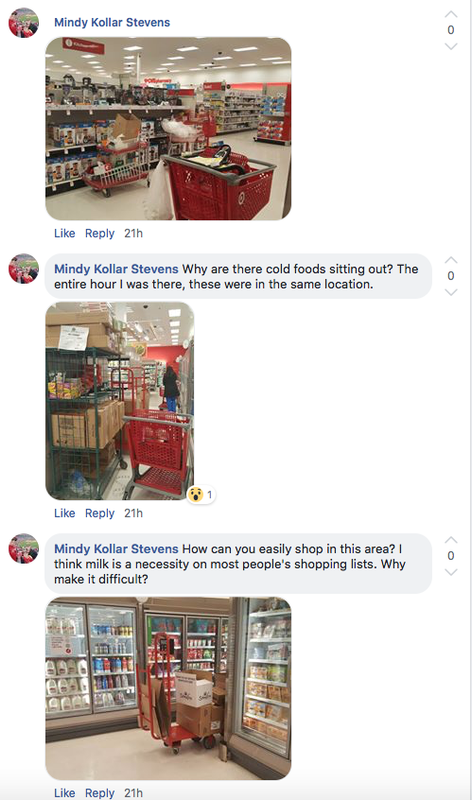472x800 pixels.
Task: Reply to the cold foods comment
Action: 100,513
